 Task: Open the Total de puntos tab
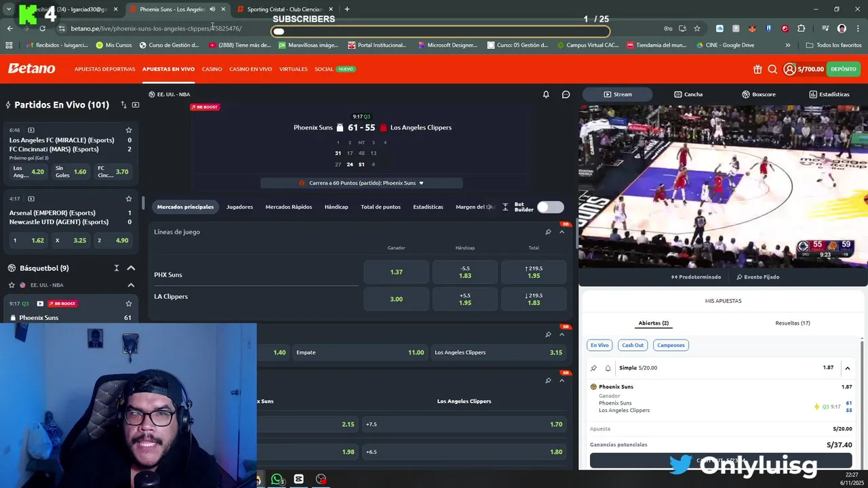pyautogui.click(x=380, y=207)
